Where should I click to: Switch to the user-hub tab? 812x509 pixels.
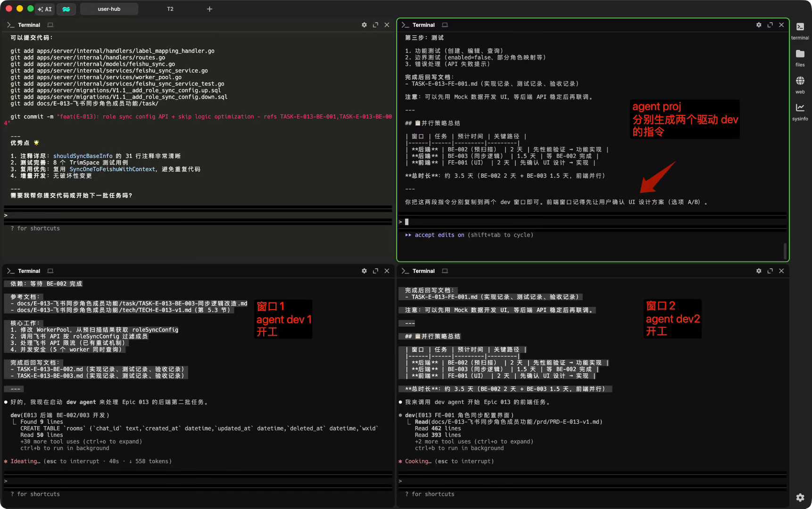109,9
